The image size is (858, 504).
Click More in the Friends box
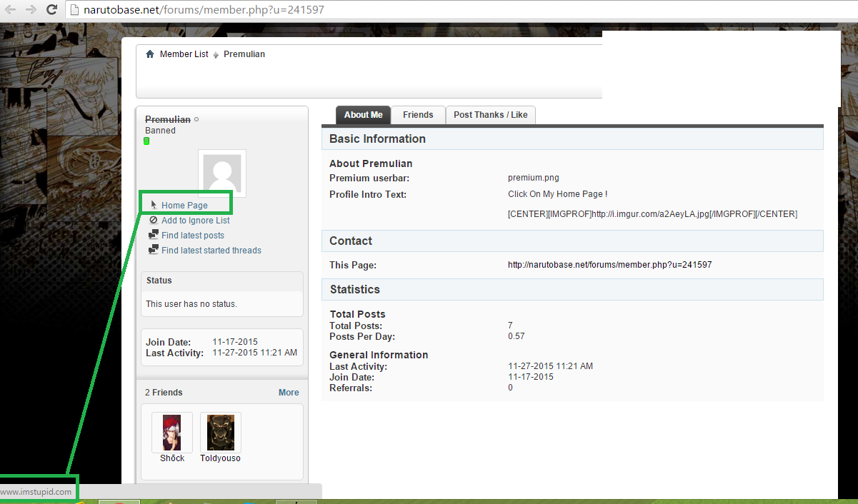tap(289, 393)
